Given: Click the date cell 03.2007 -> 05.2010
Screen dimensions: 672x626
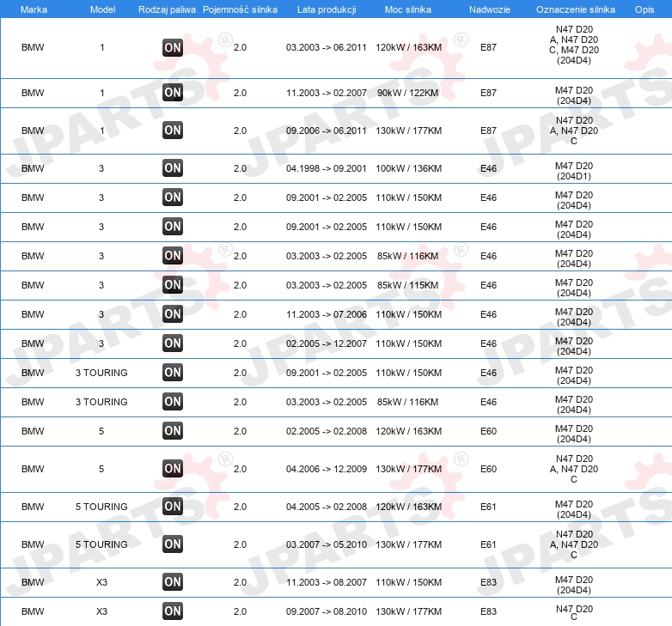Looking at the screenshot, I should pyautogui.click(x=327, y=544).
